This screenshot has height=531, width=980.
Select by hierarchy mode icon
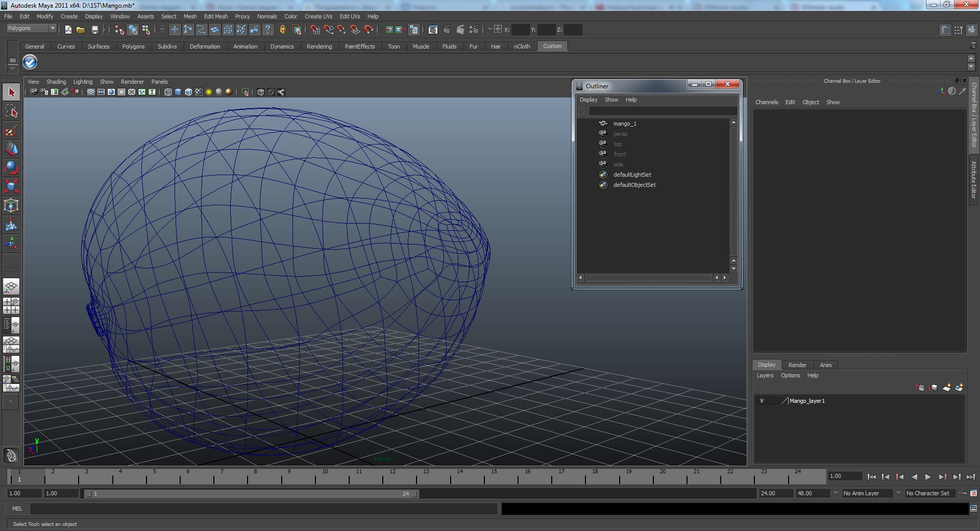click(x=119, y=30)
